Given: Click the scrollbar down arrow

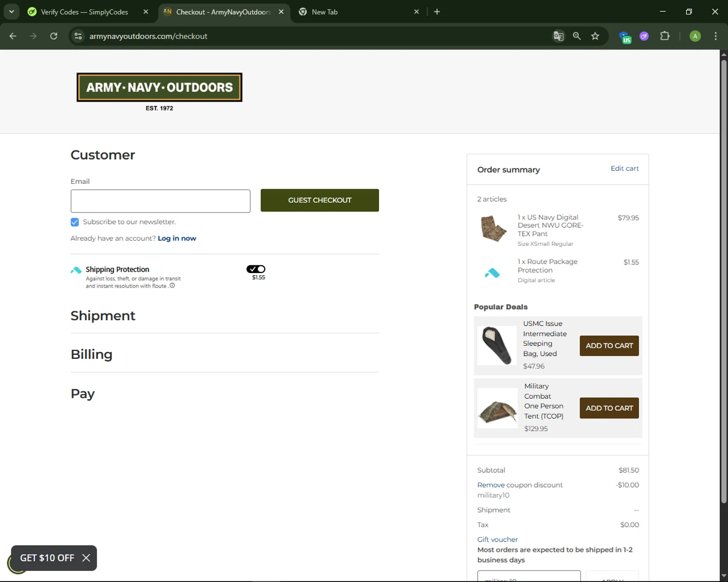Looking at the screenshot, I should [x=724, y=576].
